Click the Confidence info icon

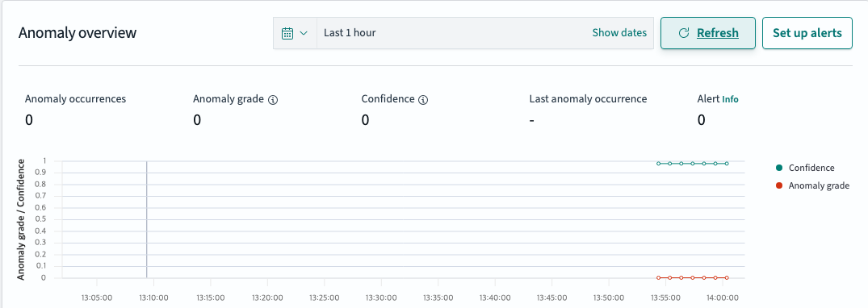(x=423, y=100)
